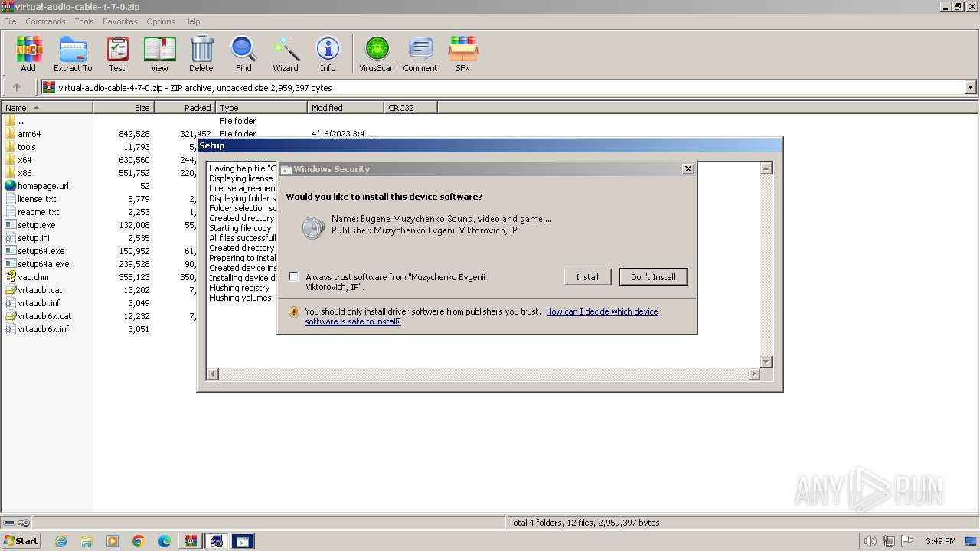Click the Install button

pos(587,277)
